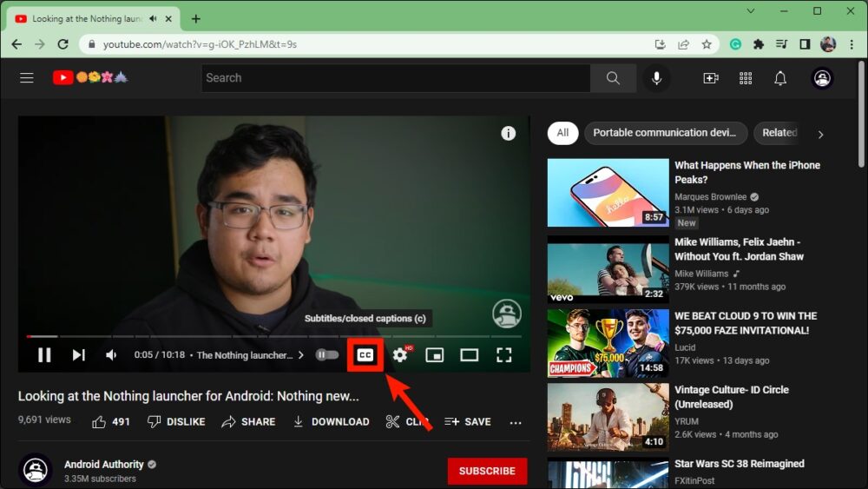Select 'Portable communication devi...' chip
Viewport: 868px width, 489px height.
pyautogui.click(x=665, y=133)
